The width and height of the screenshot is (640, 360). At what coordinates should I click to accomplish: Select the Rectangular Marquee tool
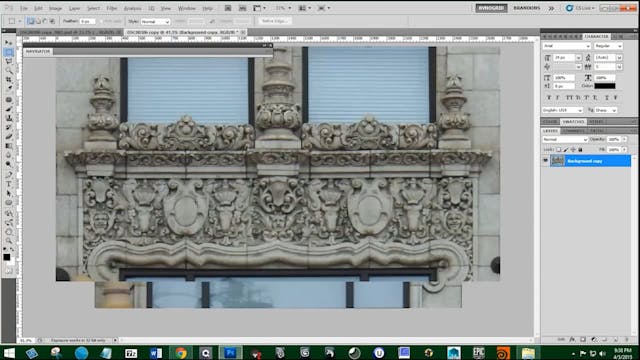[x=9, y=52]
